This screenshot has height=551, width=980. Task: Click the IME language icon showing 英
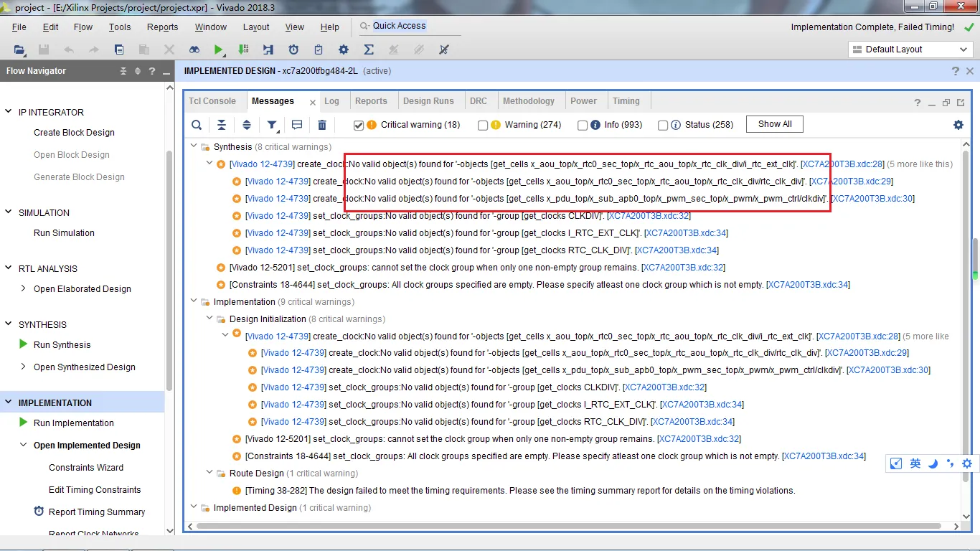tap(915, 463)
